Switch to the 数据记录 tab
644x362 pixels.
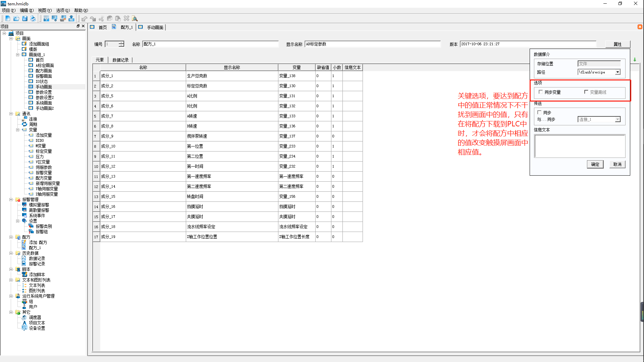tap(120, 60)
